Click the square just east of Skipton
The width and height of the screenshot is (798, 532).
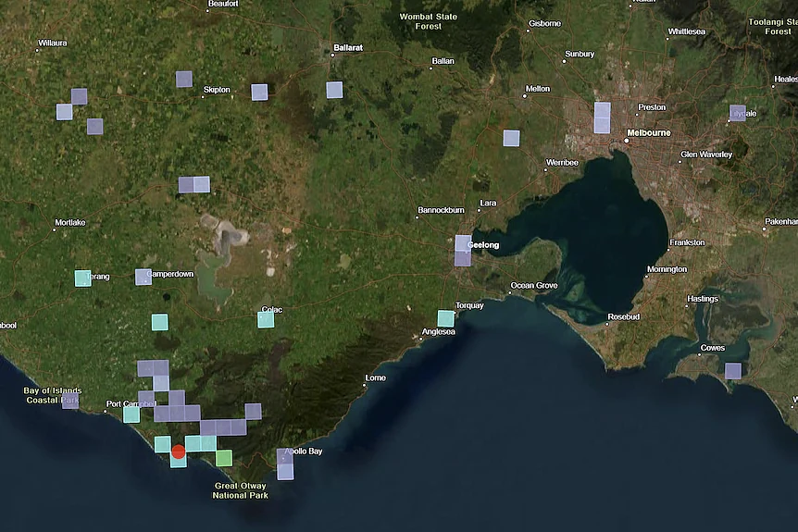pyautogui.click(x=259, y=92)
